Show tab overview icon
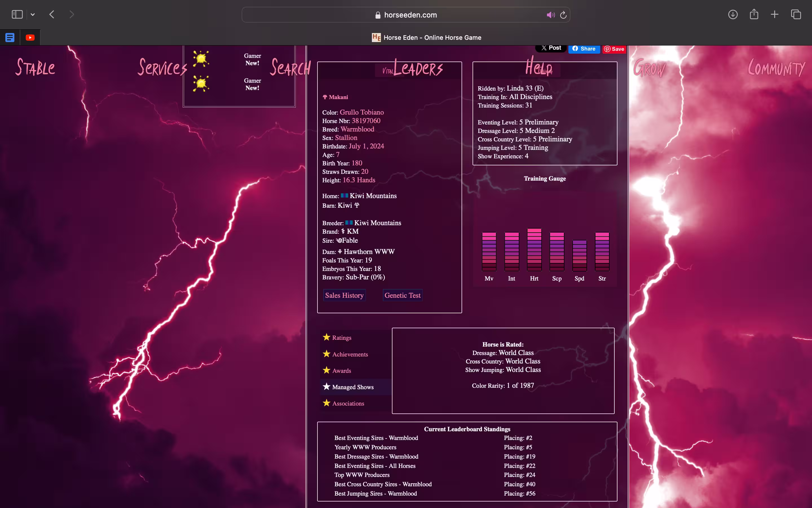 coord(796,14)
